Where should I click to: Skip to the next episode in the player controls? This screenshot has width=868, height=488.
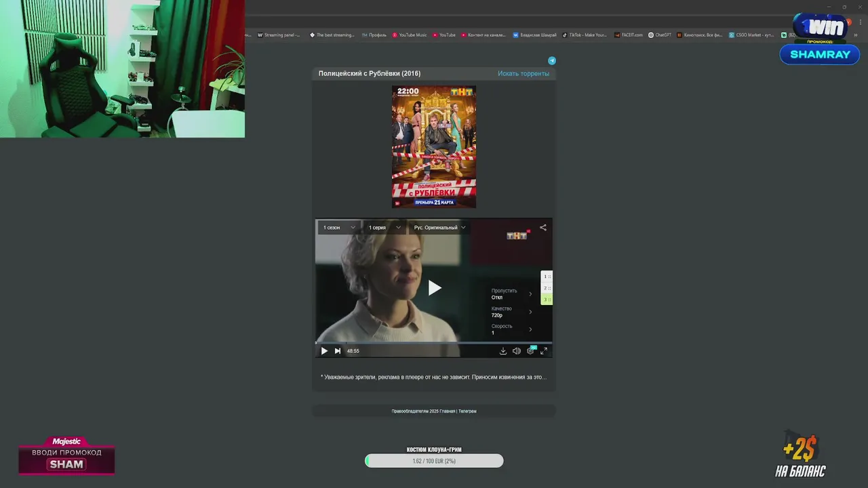(x=338, y=351)
